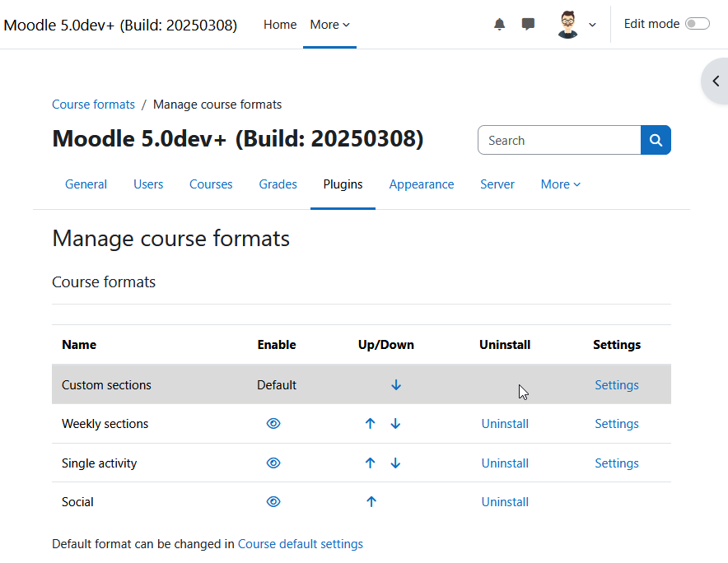Move Single activity down with arrow
Viewport: 728px width, 563px height.
coord(395,463)
